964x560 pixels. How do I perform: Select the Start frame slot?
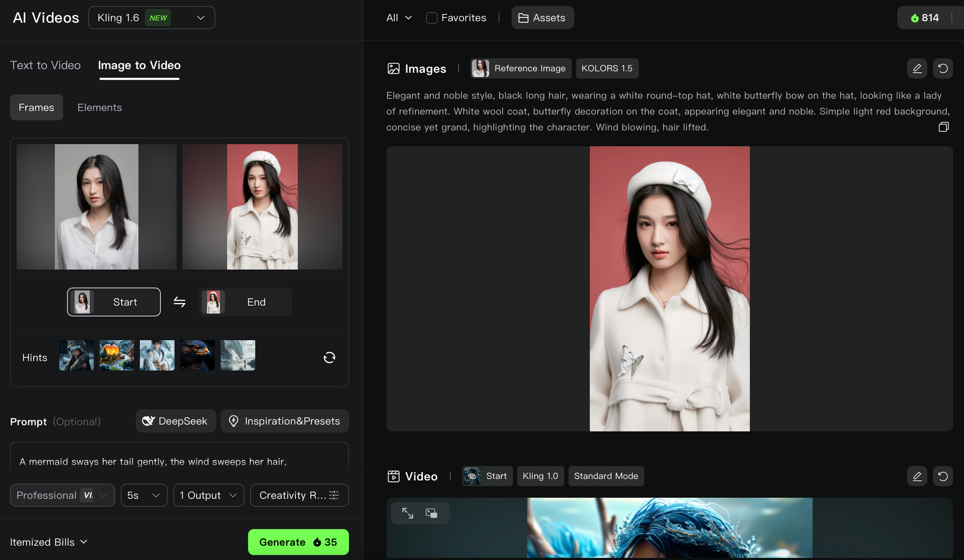coord(114,302)
